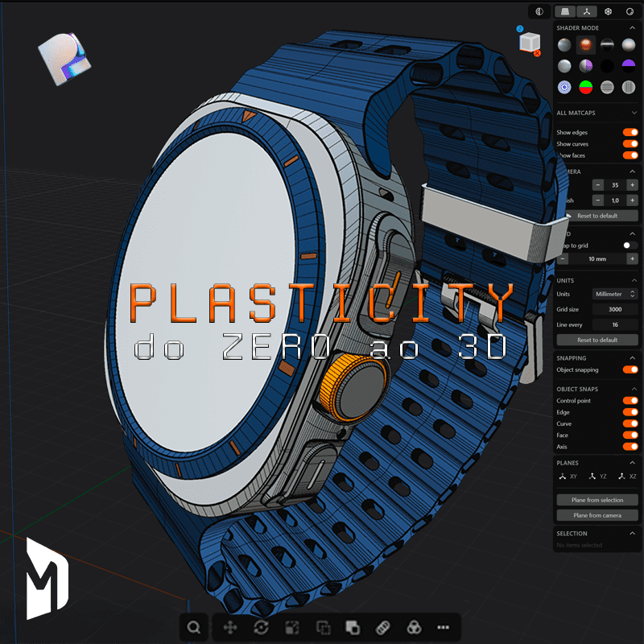Click the viewport orientation cube gizmo
Screen dimensions: 644x644
click(529, 41)
